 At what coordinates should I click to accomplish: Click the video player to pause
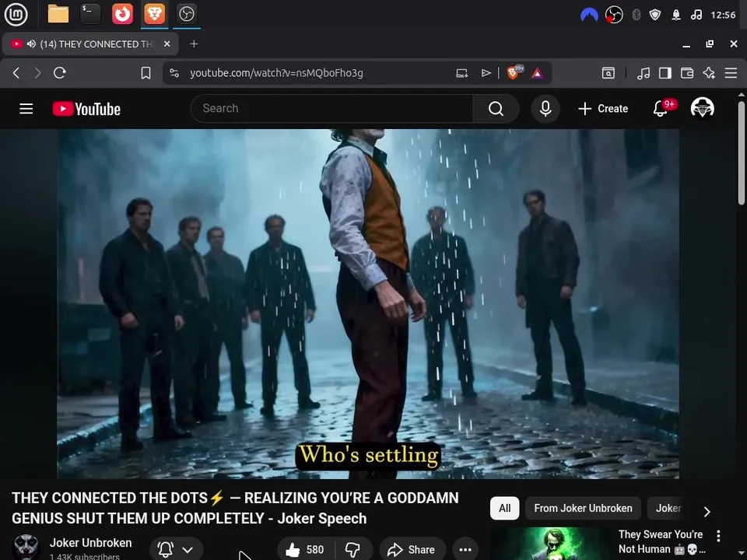coord(368,304)
